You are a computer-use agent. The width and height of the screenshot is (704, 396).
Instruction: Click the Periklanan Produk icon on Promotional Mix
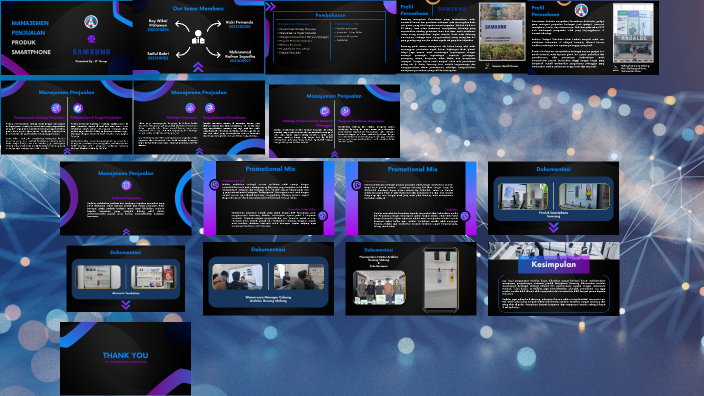pyautogui.click(x=215, y=185)
